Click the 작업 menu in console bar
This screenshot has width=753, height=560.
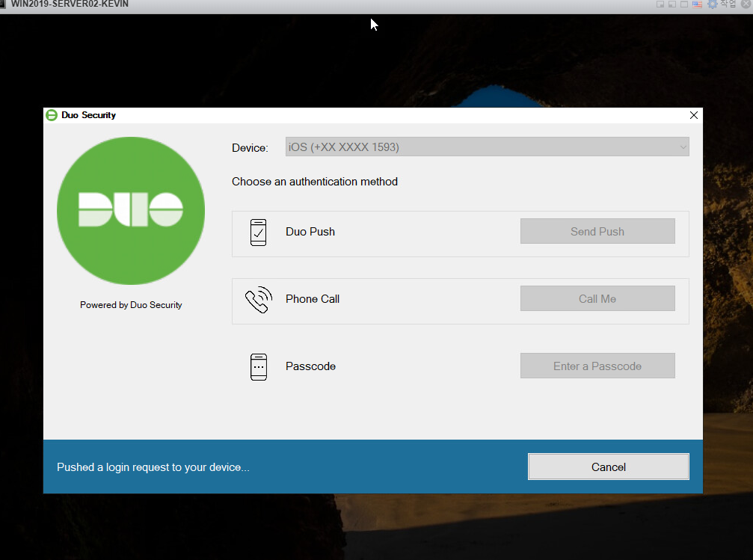pyautogui.click(x=728, y=4)
